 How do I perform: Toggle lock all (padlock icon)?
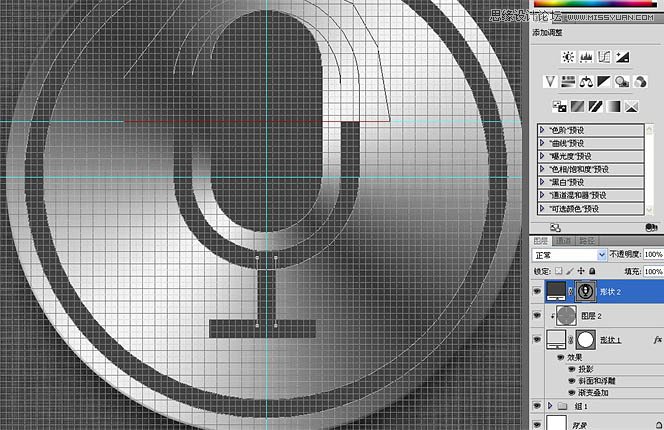click(x=592, y=271)
